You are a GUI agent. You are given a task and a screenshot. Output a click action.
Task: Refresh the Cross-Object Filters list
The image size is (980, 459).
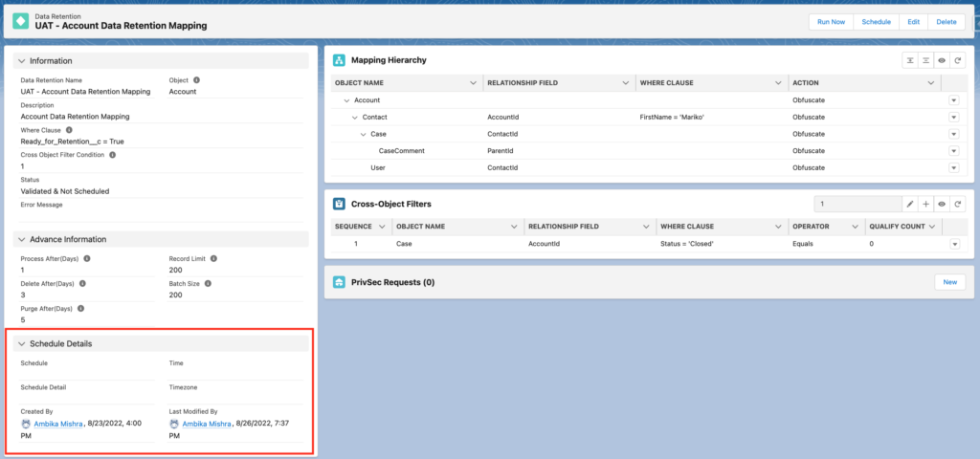(x=956, y=204)
